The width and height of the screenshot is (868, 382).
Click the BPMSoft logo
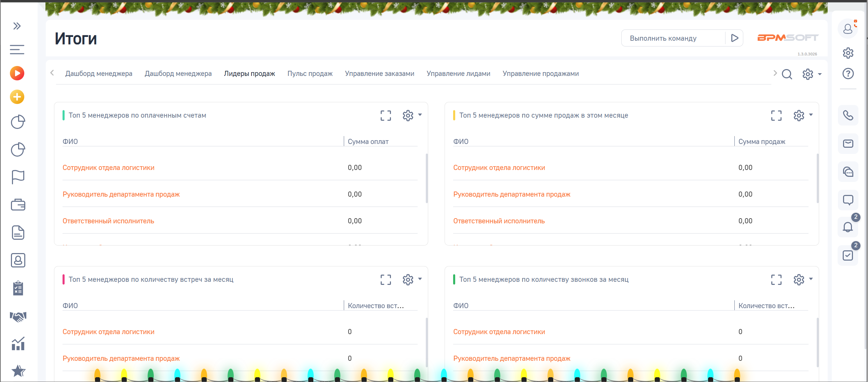click(788, 38)
